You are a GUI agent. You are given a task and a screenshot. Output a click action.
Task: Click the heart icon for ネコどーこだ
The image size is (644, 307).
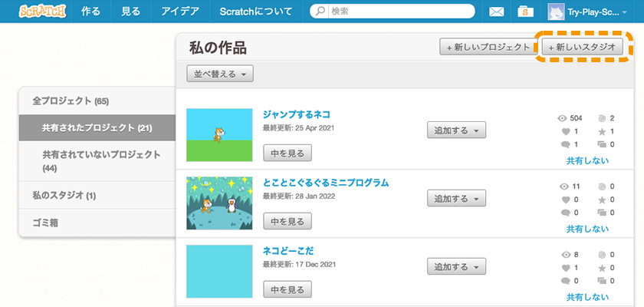[566, 268]
